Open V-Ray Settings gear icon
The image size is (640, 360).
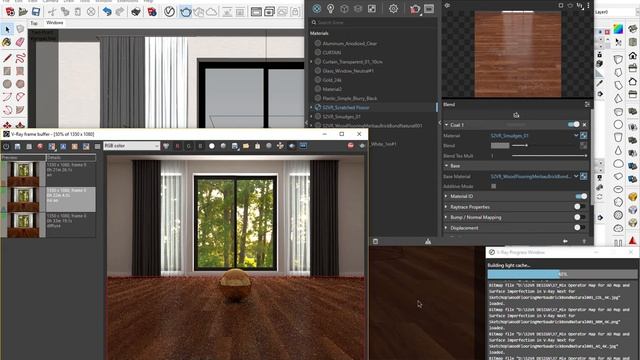tap(393, 9)
